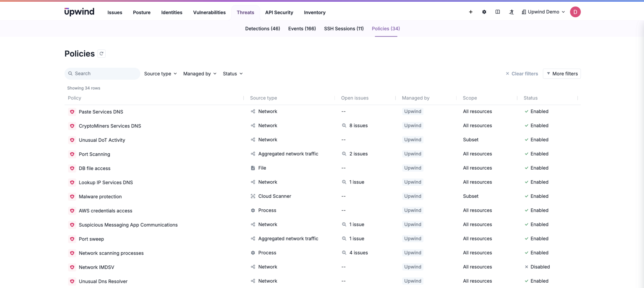Click Clear filters link
This screenshot has width=644, height=288.
[x=522, y=74]
